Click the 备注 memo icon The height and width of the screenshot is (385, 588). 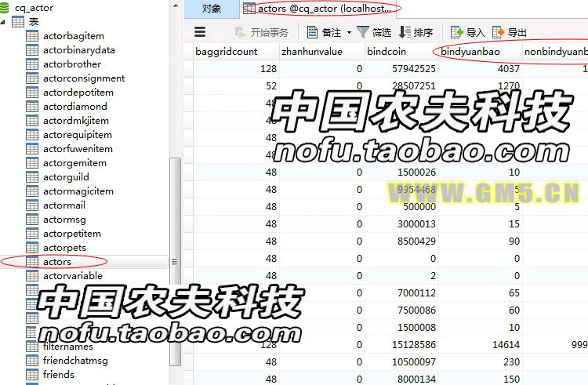(313, 32)
